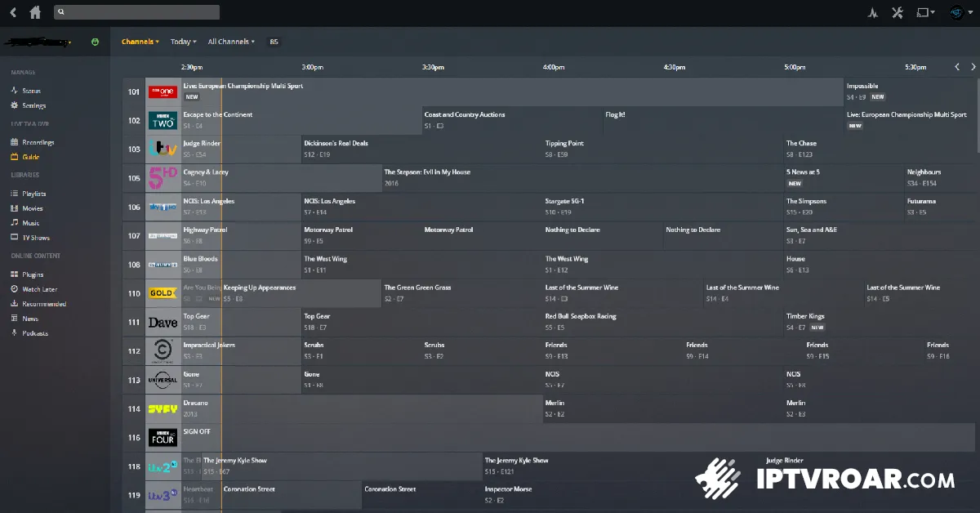The height and width of the screenshot is (513, 980).
Task: Click the 5:00pm time marker
Action: 795,67
